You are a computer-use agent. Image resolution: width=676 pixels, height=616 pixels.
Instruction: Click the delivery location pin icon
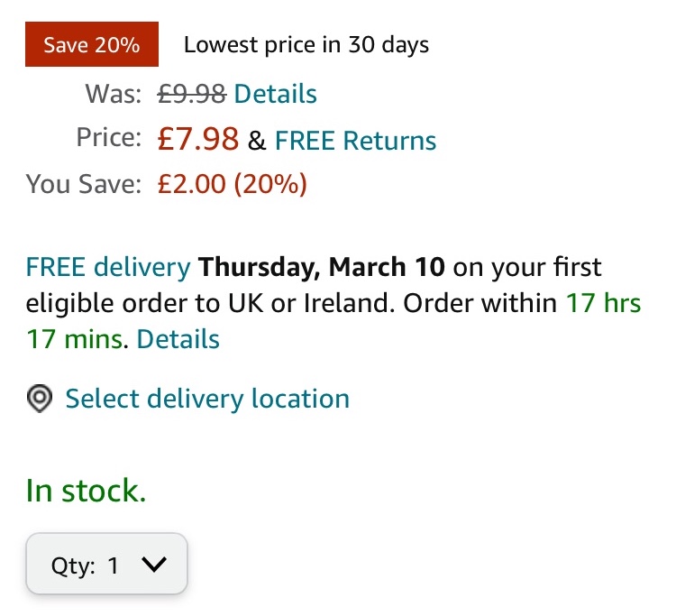click(x=40, y=398)
